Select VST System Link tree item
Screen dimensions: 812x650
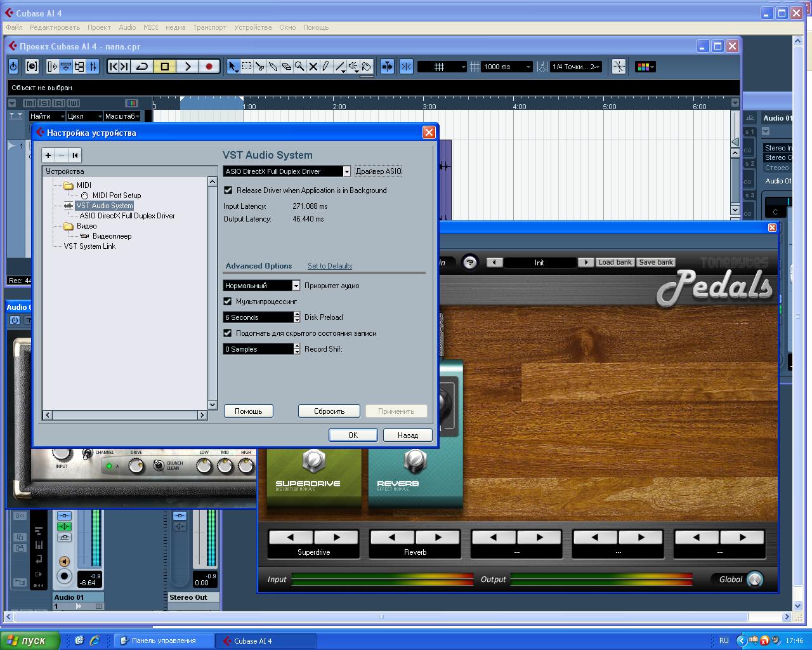[x=89, y=246]
